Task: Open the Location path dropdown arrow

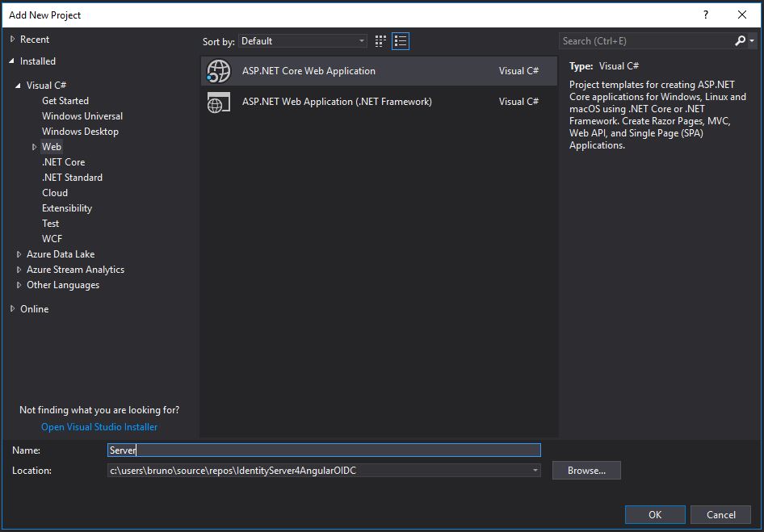Action: (x=535, y=469)
